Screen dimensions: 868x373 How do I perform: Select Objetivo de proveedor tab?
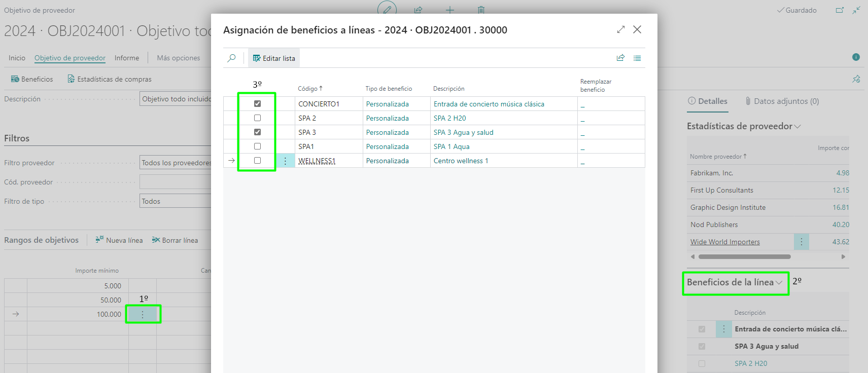pos(70,58)
